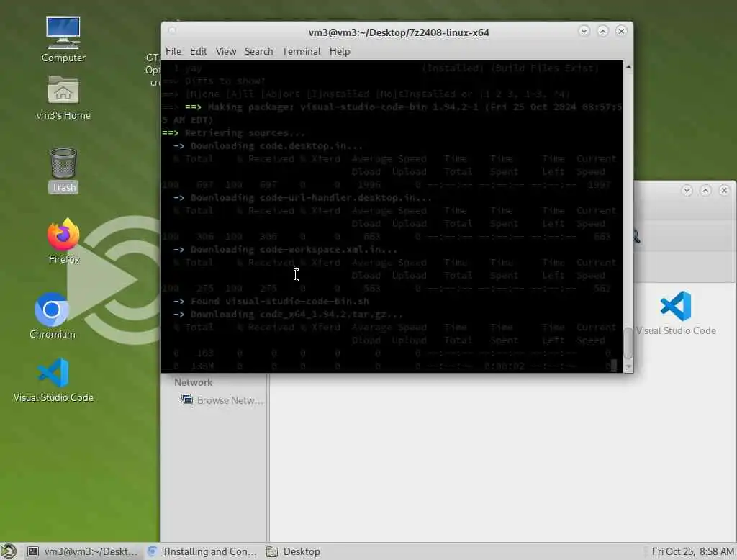This screenshot has height=560, width=737.
Task: Open the Search menu in terminal
Action: click(258, 51)
